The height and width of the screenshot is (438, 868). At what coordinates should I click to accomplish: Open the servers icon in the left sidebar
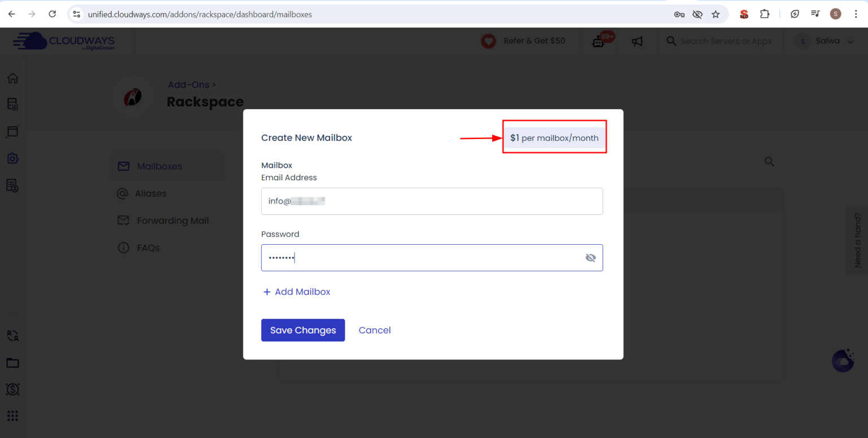pos(12,104)
